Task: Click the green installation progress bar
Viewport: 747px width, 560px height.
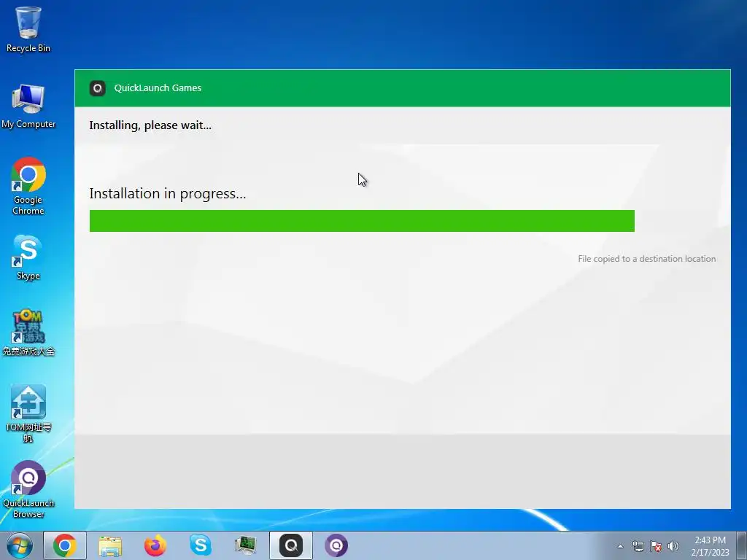Action: pos(362,221)
